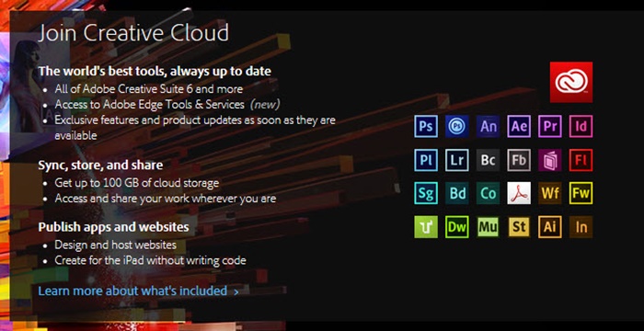Click the Dreamweaver (Dw) icon
The width and height of the screenshot is (644, 331).
click(456, 227)
